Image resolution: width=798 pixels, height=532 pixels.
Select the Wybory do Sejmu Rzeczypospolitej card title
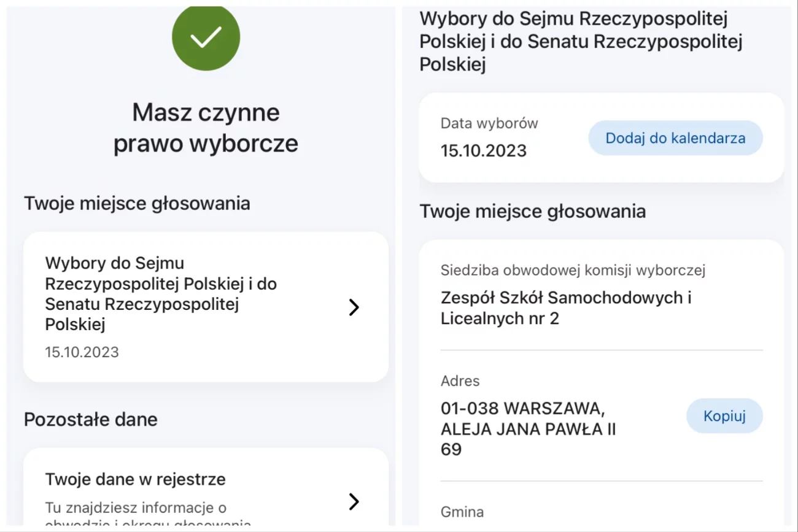pos(161,294)
